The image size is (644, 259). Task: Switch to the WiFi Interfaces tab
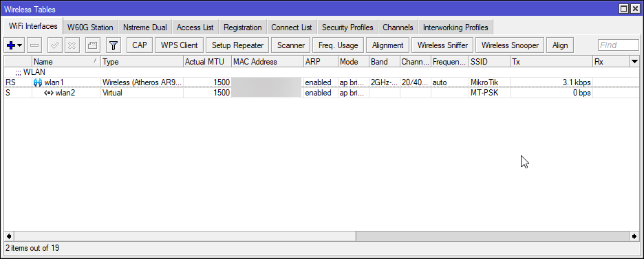[33, 26]
